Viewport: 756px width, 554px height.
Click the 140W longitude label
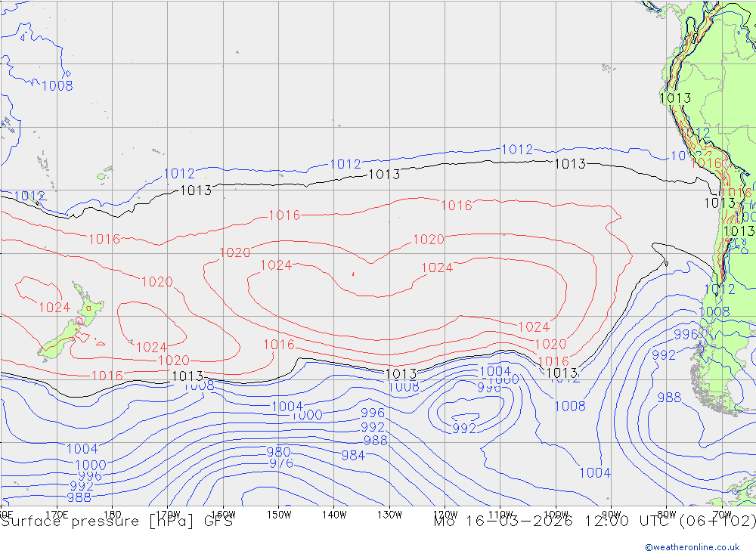pos(334,515)
